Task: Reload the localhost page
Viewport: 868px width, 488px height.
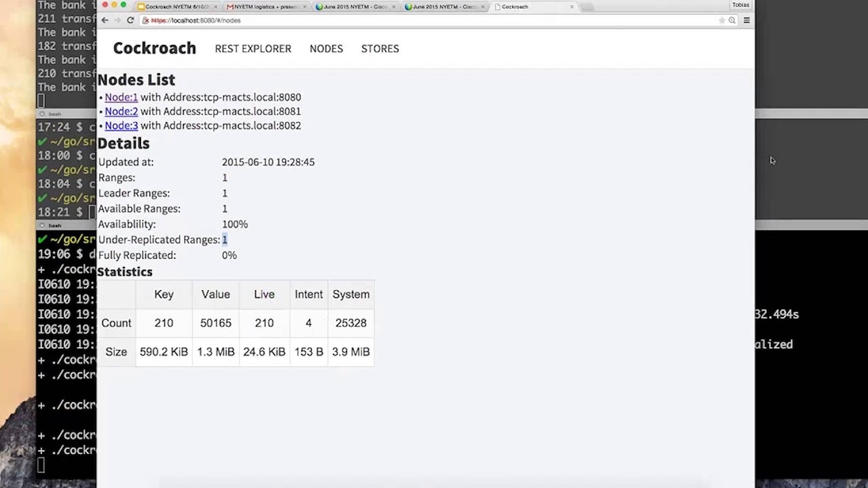Action: (x=130, y=20)
